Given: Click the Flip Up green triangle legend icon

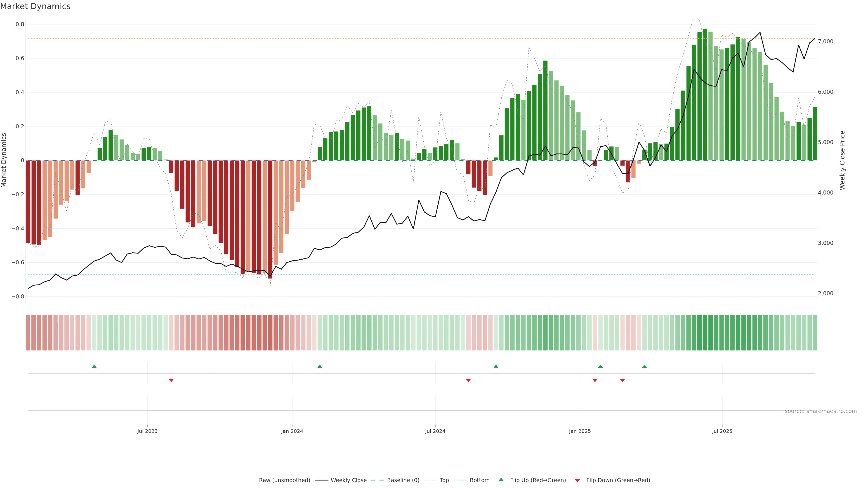Looking at the screenshot, I should (501, 480).
